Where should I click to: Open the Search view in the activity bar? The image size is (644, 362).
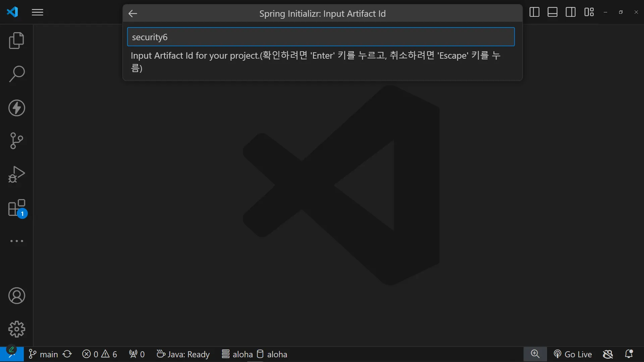pyautogui.click(x=16, y=74)
